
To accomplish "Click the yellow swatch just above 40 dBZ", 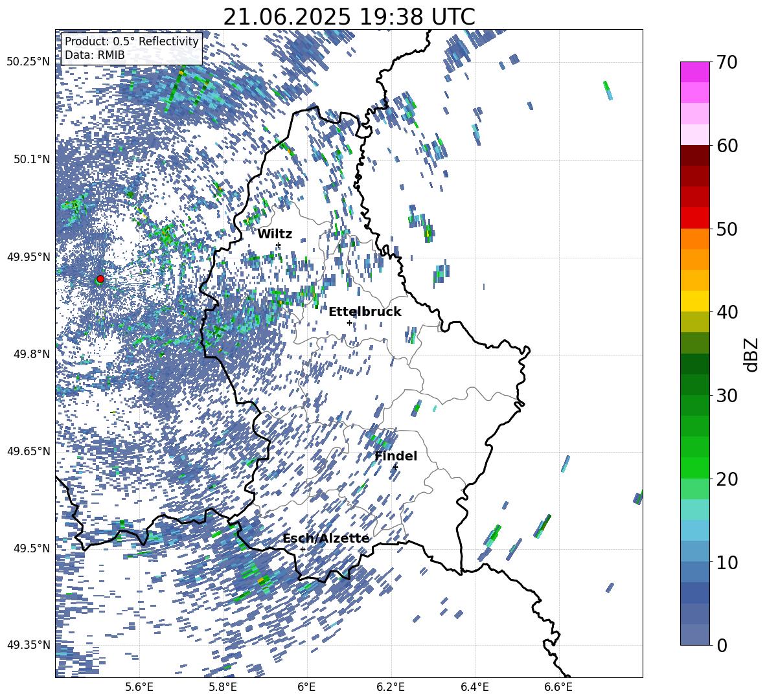I will tap(695, 301).
